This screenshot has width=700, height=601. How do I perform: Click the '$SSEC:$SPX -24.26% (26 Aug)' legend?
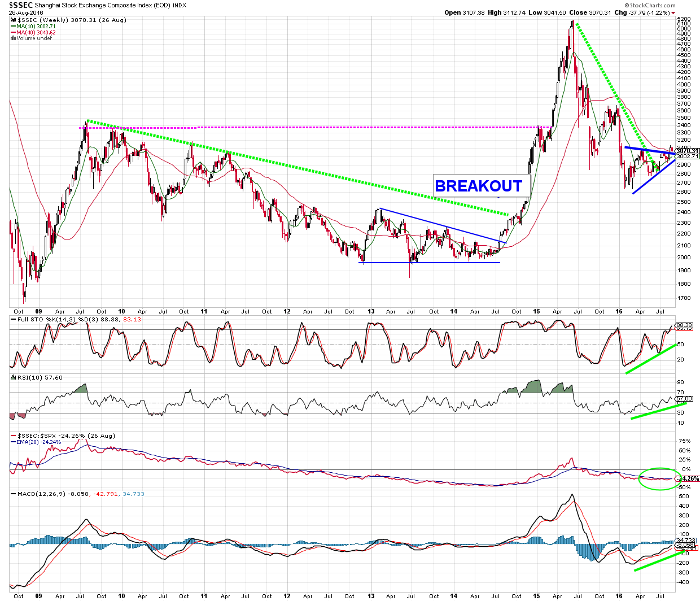pos(67,436)
